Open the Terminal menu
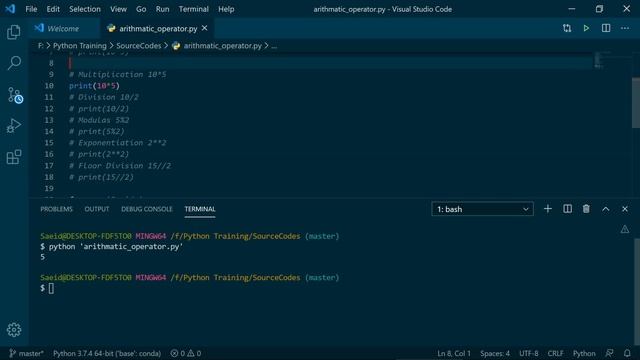The width and height of the screenshot is (640, 360). [x=193, y=9]
